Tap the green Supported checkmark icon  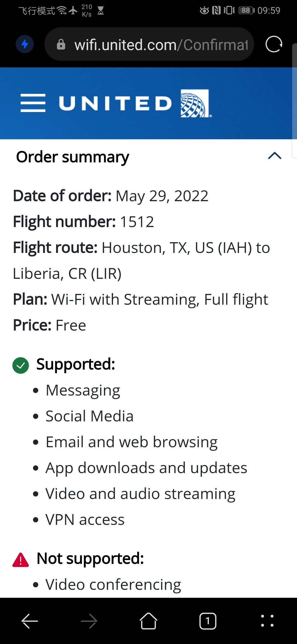click(x=21, y=365)
